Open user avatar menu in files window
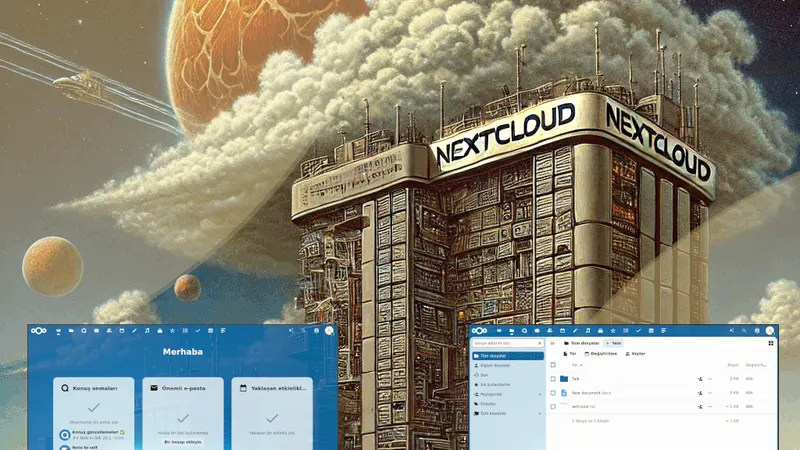The height and width of the screenshot is (450, 800). pos(770,331)
